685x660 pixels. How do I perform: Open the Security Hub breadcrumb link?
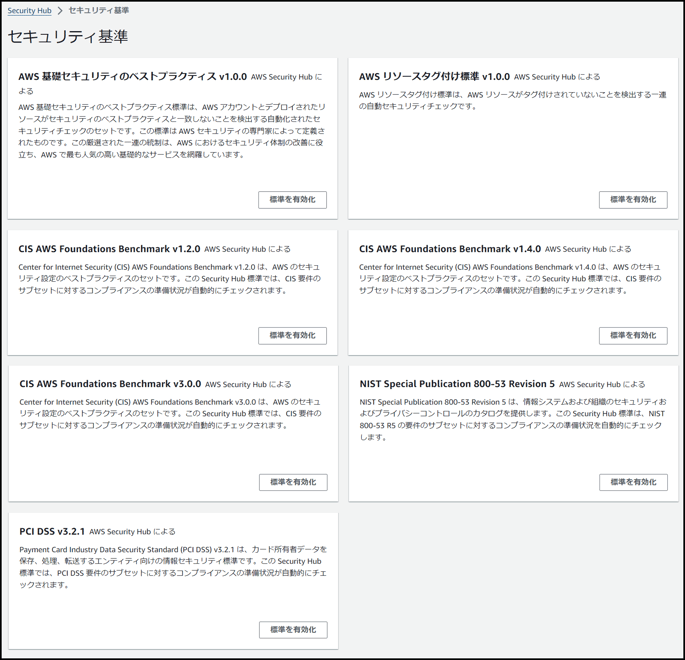coord(29,10)
